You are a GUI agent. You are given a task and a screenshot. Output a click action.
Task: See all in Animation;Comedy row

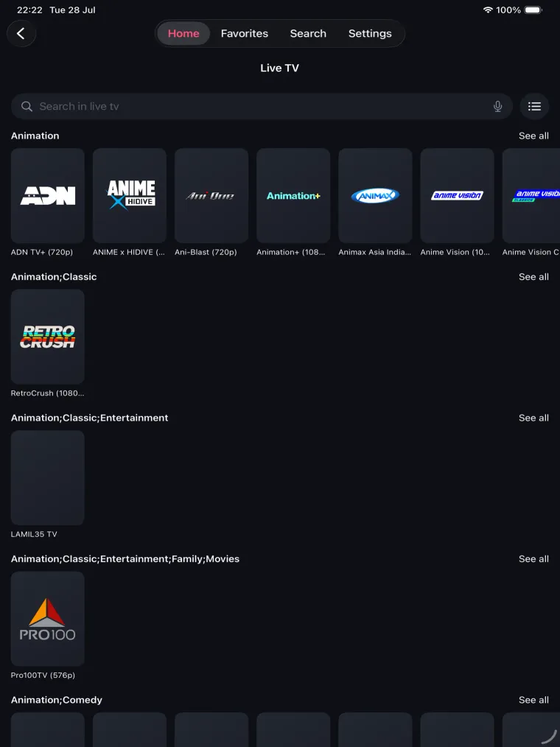tap(533, 700)
